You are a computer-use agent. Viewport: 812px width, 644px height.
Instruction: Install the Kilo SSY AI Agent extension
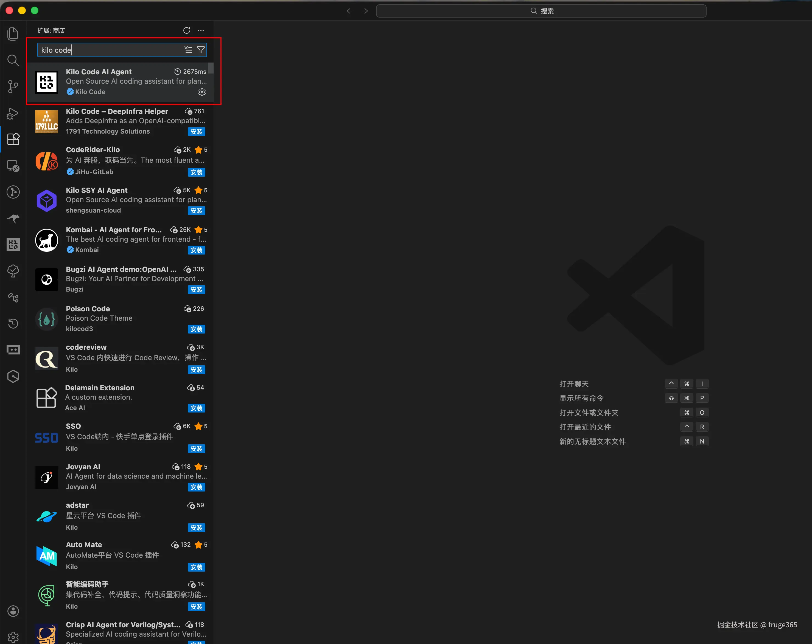tap(196, 211)
